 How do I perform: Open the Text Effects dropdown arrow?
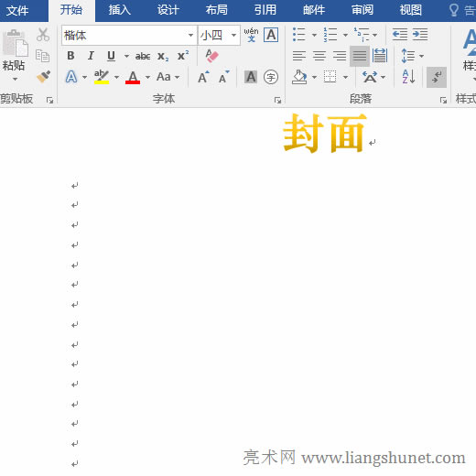point(84,77)
